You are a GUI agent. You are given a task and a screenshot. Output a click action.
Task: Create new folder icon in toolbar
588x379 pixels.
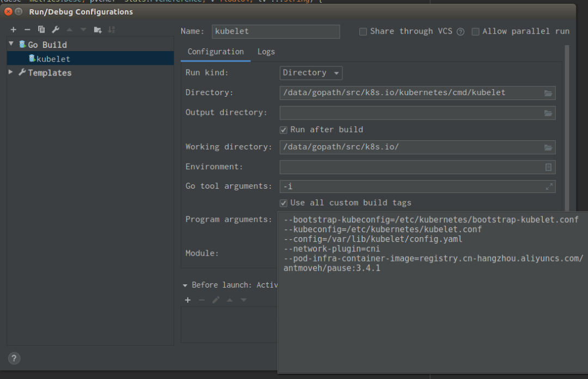click(x=97, y=29)
